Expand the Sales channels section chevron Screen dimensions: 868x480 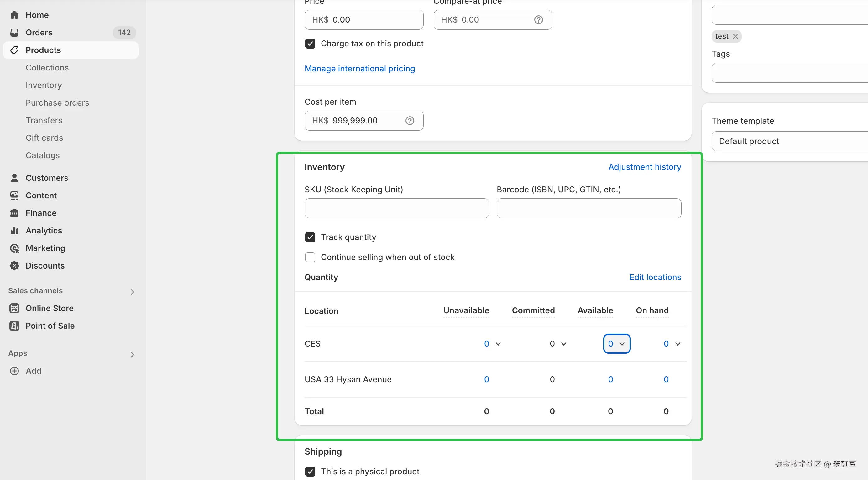(x=132, y=292)
